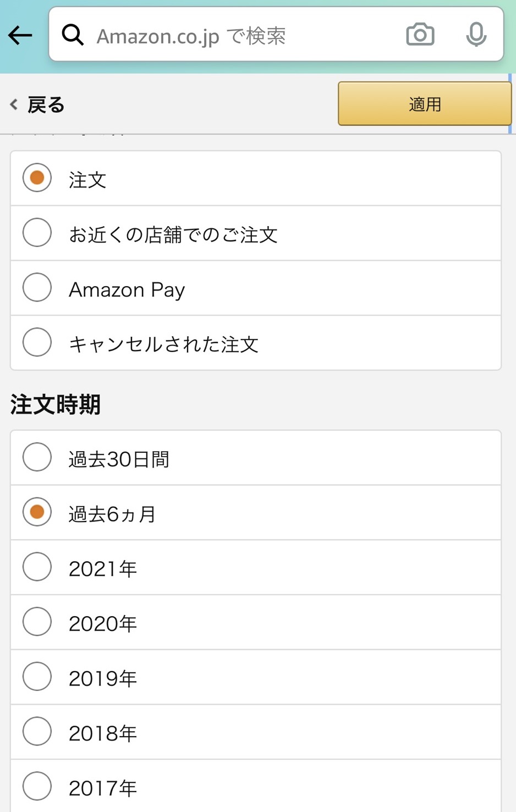Select お近くの店舗でのご注文 radio option

tap(37, 233)
